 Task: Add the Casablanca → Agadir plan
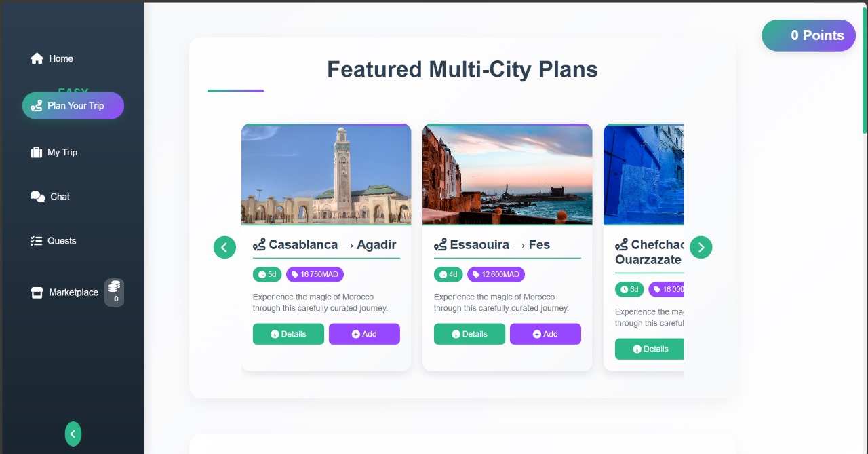click(364, 334)
